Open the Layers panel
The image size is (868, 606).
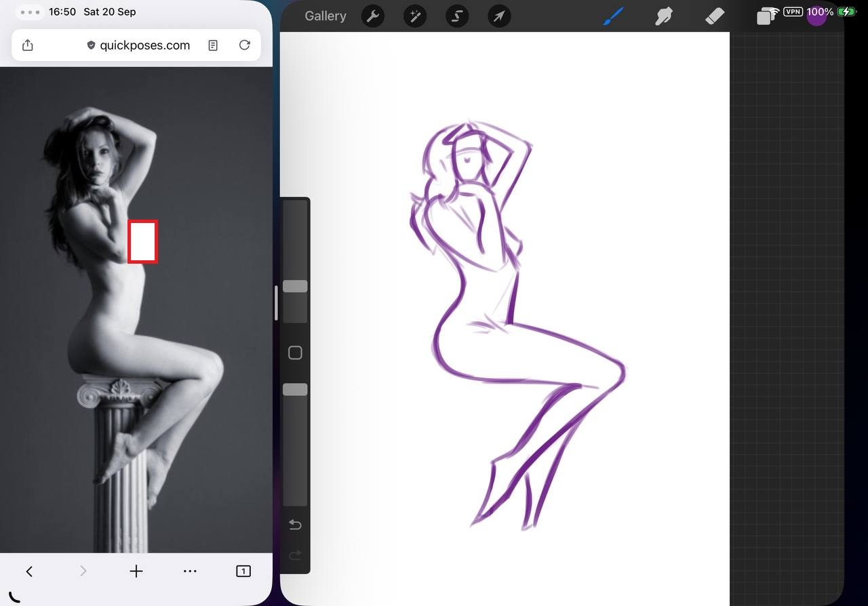pyautogui.click(x=766, y=16)
